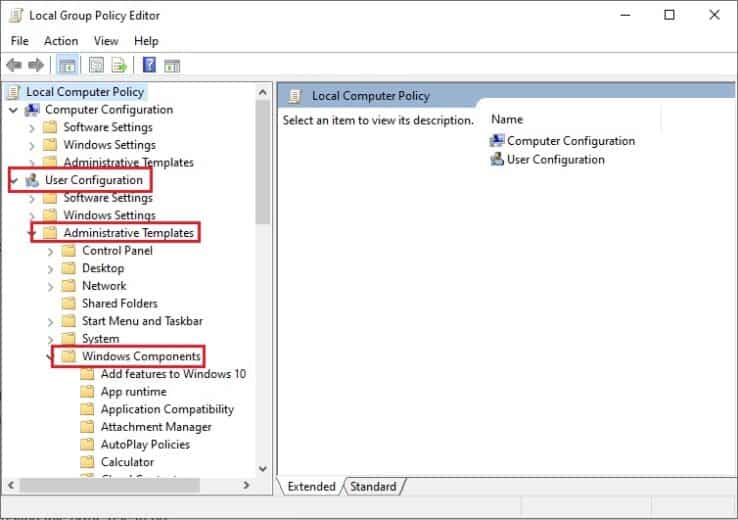Open the File menu

[x=20, y=41]
